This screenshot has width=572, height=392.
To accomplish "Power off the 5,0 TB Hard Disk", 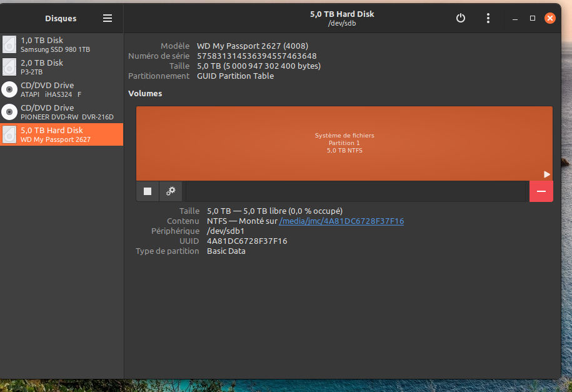I will (461, 18).
